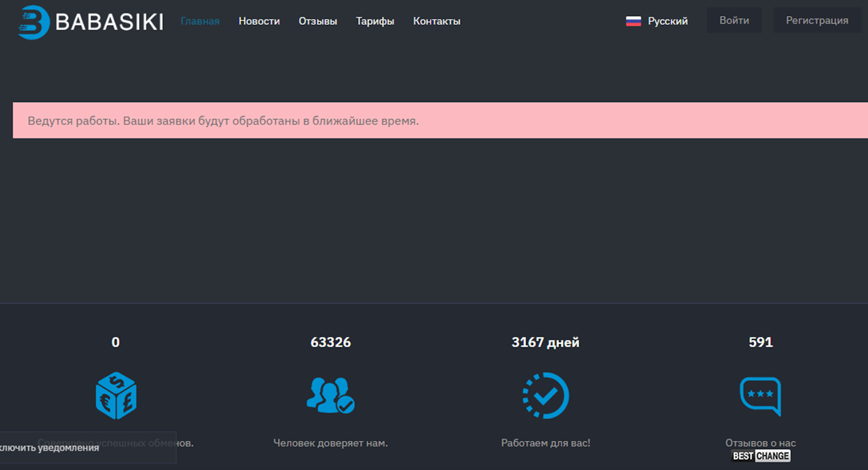The height and width of the screenshot is (470, 868).
Task: Click the users with checkmark icon
Action: [x=330, y=396]
